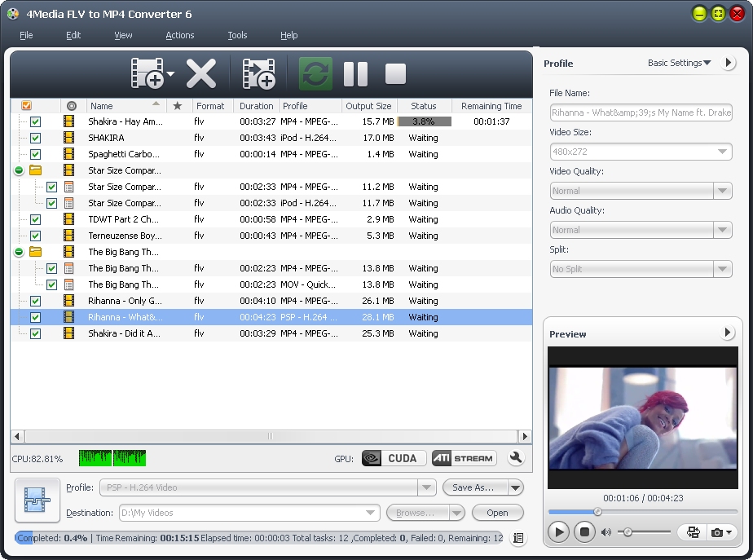The height and width of the screenshot is (560, 753).
Task: Click the disc column header icon
Action: pos(72,106)
